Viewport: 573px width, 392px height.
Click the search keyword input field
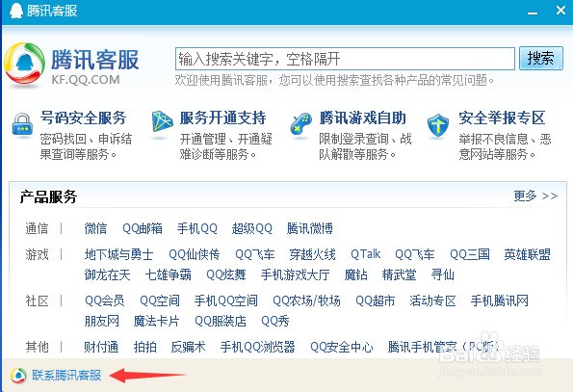(x=345, y=59)
